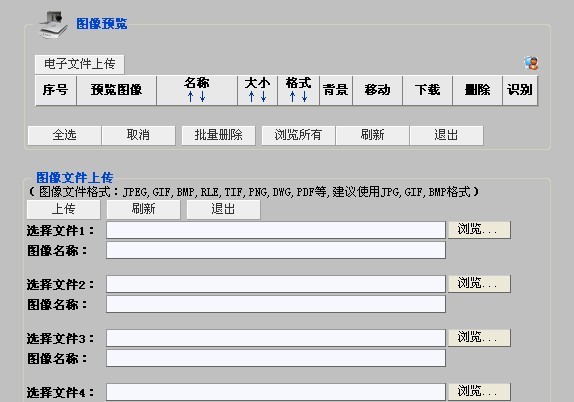574x402 pixels.
Task: Sort 大小 column ascending with up arrow
Action: (x=251, y=97)
